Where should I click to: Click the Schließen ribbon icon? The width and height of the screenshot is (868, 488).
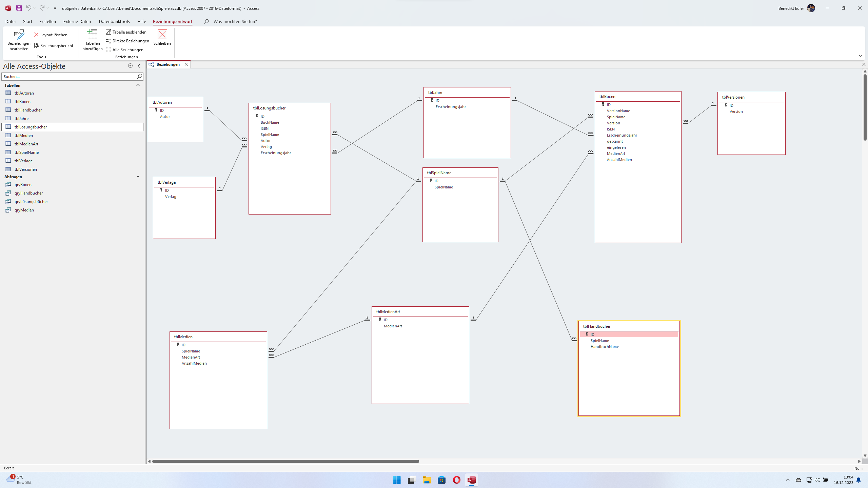tap(162, 35)
